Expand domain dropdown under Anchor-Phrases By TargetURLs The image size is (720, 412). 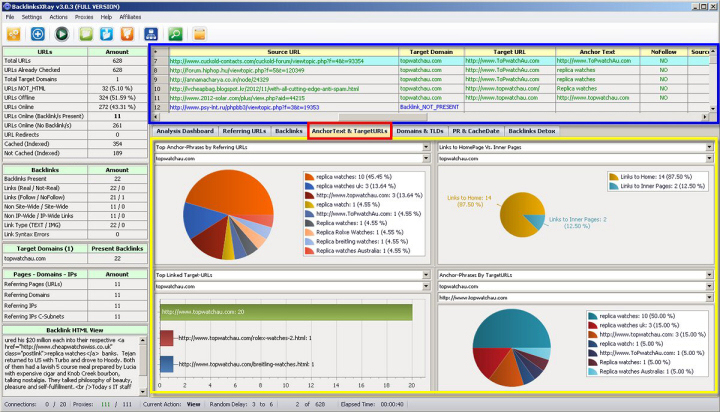709,286
